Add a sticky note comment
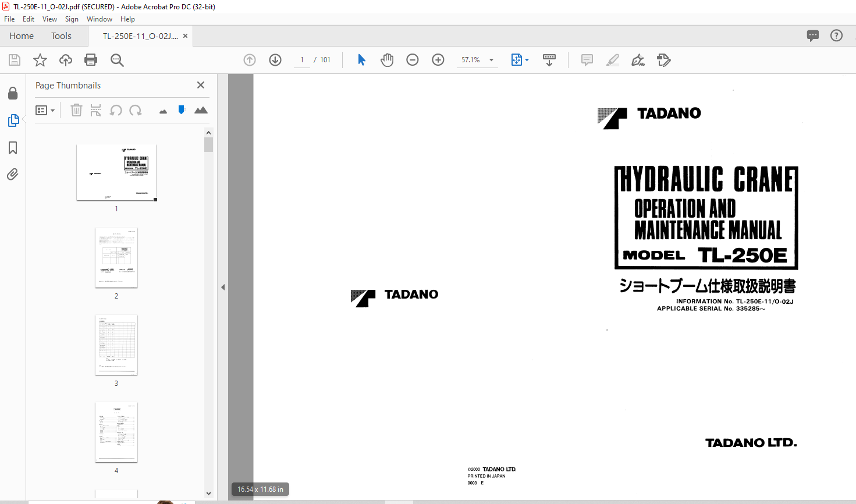 [x=587, y=60]
